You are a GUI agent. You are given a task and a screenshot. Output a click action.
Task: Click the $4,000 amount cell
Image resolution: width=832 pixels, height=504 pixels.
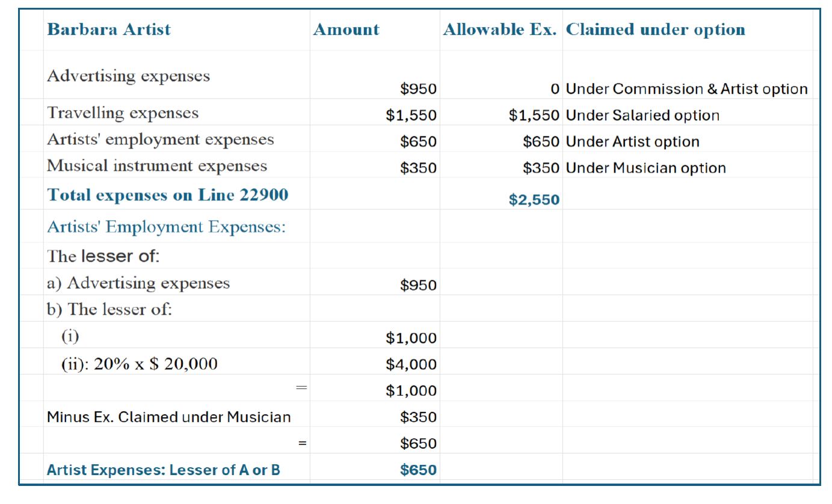[411, 364]
